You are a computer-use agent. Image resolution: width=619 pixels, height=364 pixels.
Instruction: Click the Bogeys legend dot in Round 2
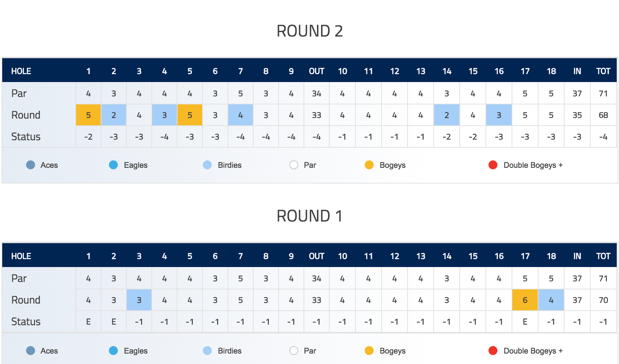coord(369,165)
